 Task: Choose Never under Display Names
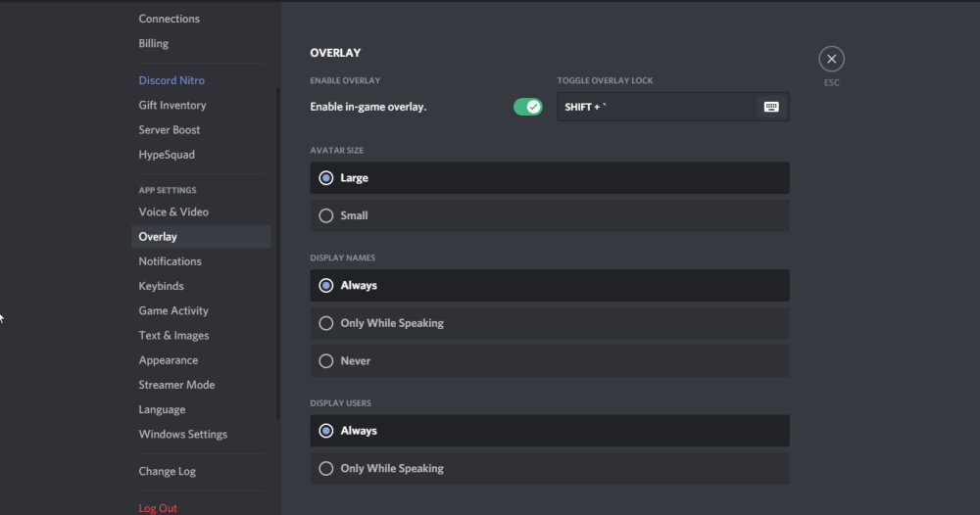(550, 361)
